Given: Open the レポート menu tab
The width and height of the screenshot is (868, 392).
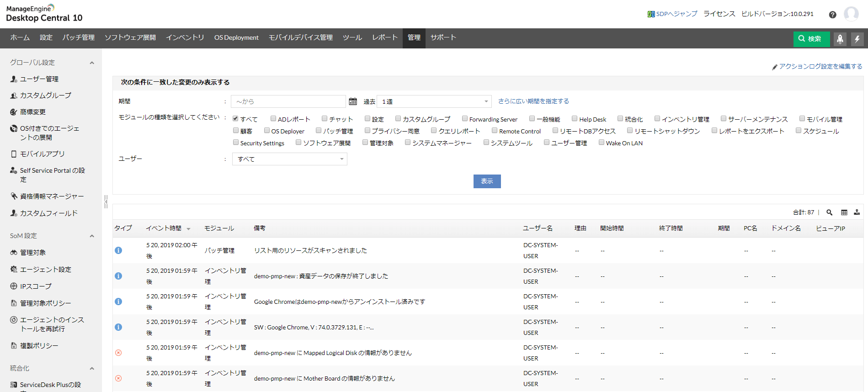Looking at the screenshot, I should click(x=384, y=38).
